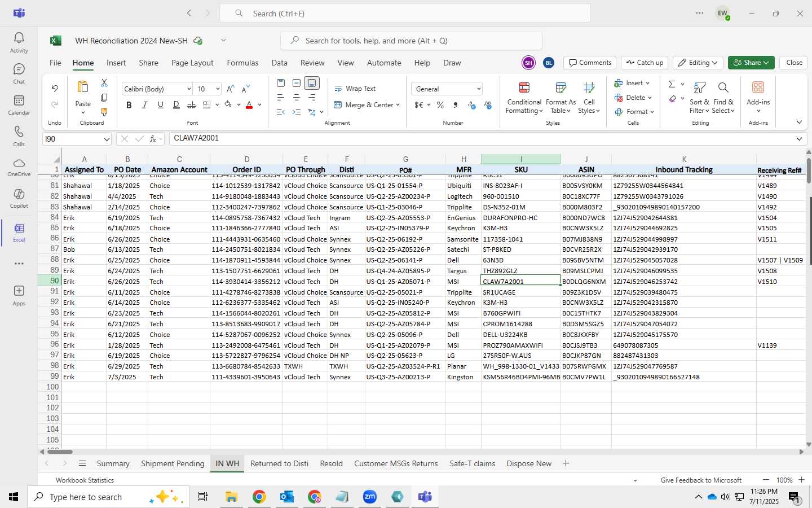Toggle italic formatting
812x508 pixels.
[145, 105]
